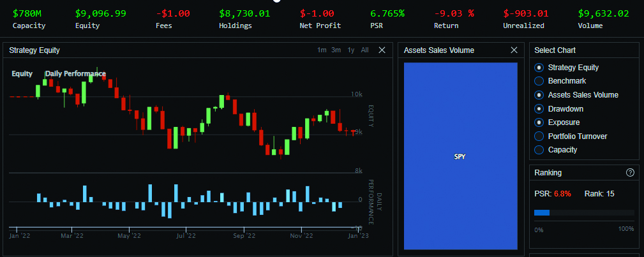
Task: Select the SPY block in sales volume treemap
Action: 460,156
